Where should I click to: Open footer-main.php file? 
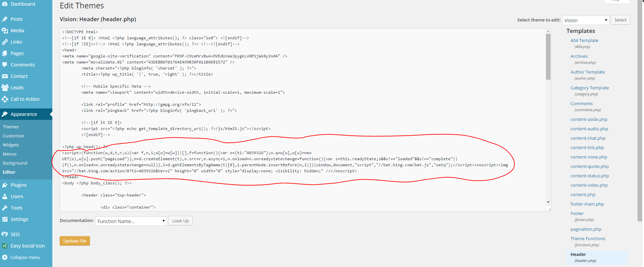click(587, 204)
